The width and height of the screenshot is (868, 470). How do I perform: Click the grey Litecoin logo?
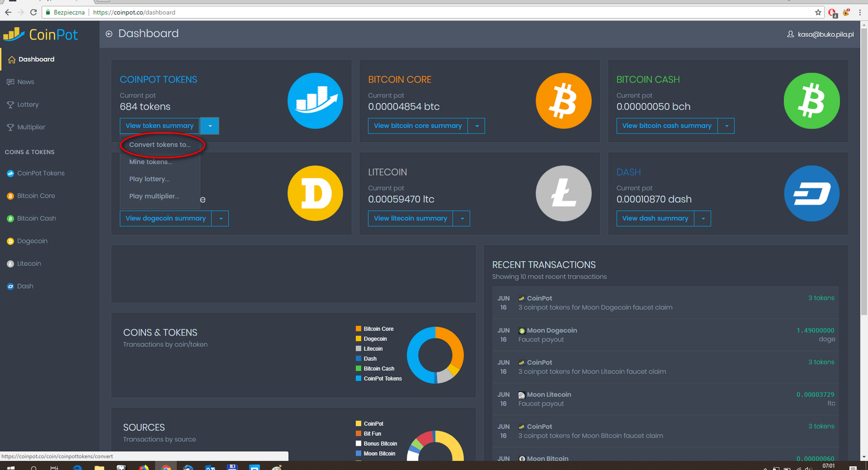[564, 194]
